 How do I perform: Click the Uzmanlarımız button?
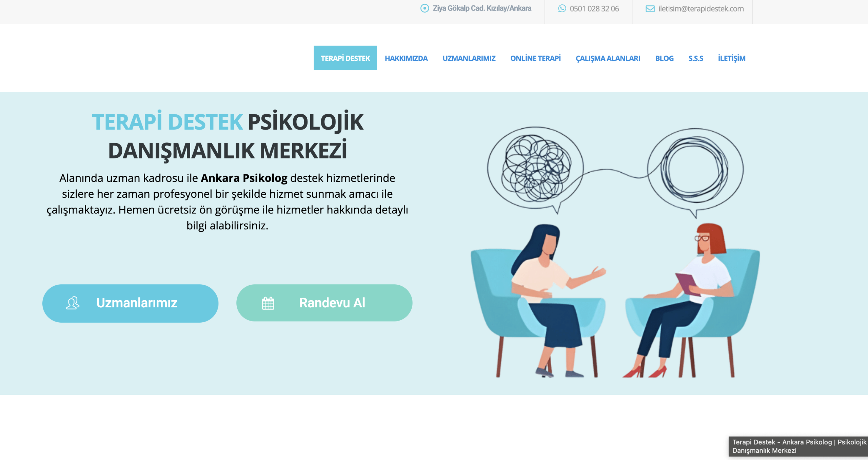tap(130, 303)
